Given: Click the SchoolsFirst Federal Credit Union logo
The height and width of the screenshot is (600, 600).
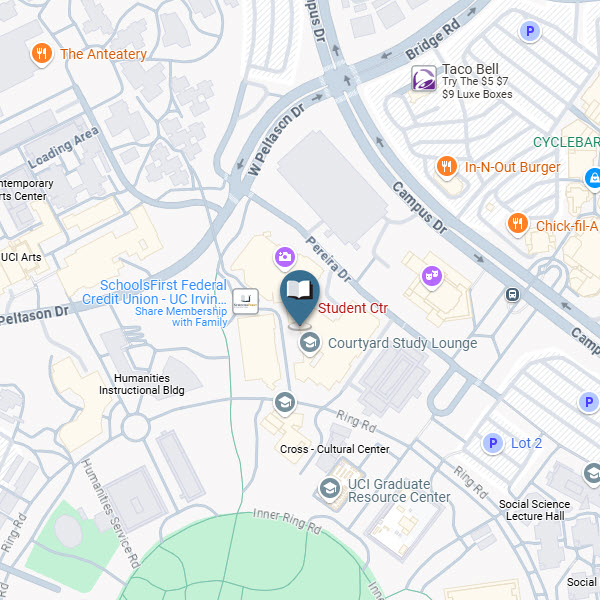Looking at the screenshot, I should pyautogui.click(x=245, y=301).
